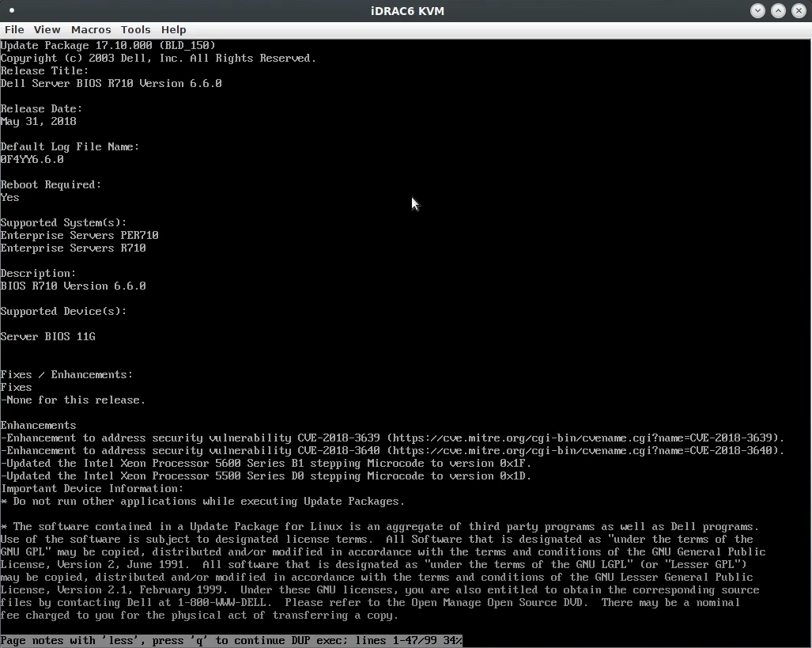Click the 1-800-WWW-DELL phone number
Image resolution: width=812 pixels, height=648 pixels.
[x=221, y=603]
